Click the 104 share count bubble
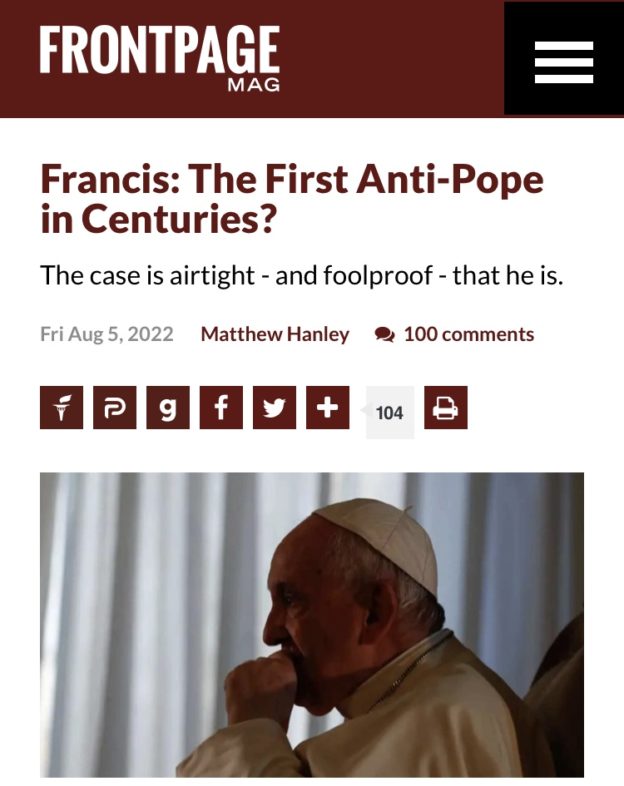The width and height of the screenshot is (624, 786). pyautogui.click(x=389, y=413)
